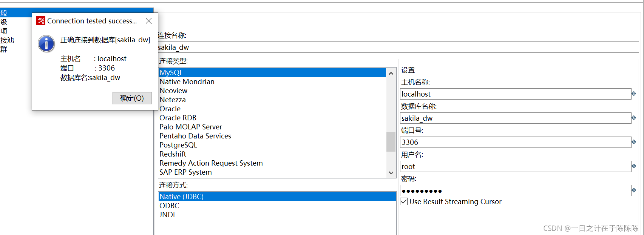Click the red Kettle icon in dialog title
This screenshot has width=644, height=235.
pos(41,21)
